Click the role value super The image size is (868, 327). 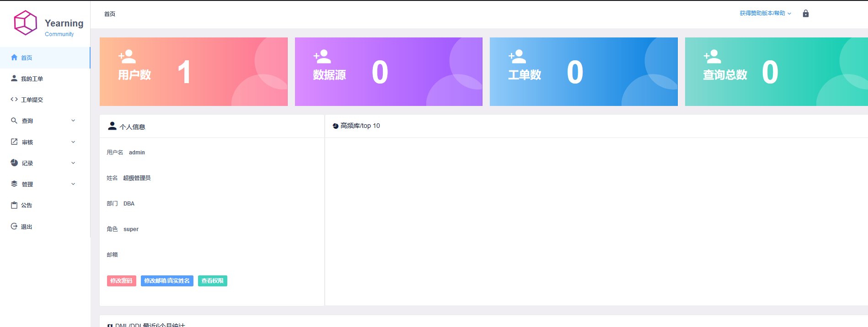pos(131,229)
